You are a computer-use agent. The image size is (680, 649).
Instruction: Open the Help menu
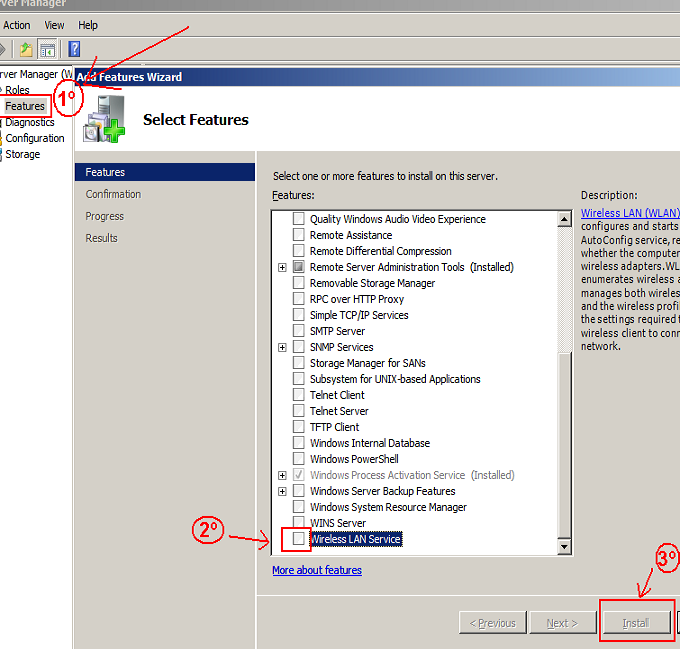pyautogui.click(x=88, y=25)
